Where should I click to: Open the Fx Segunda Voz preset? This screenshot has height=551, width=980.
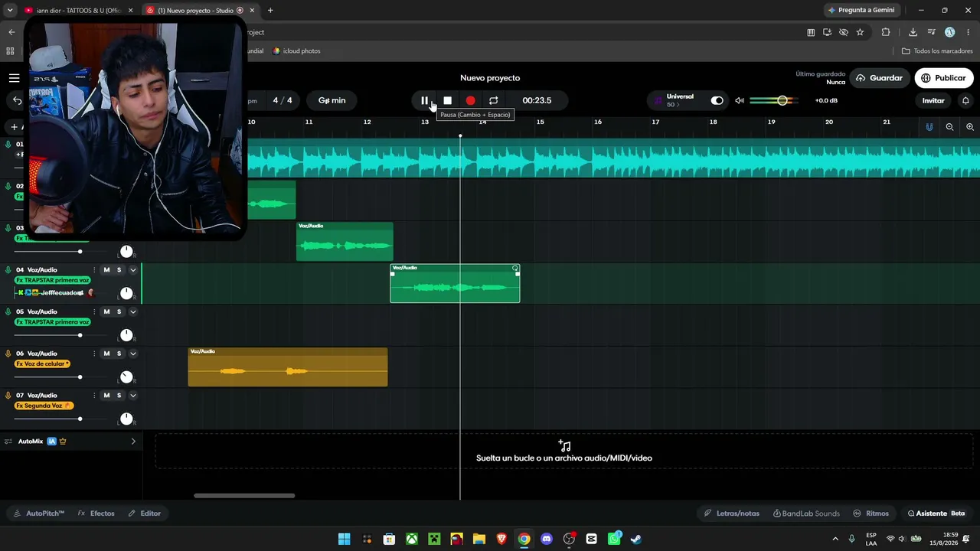coord(44,406)
